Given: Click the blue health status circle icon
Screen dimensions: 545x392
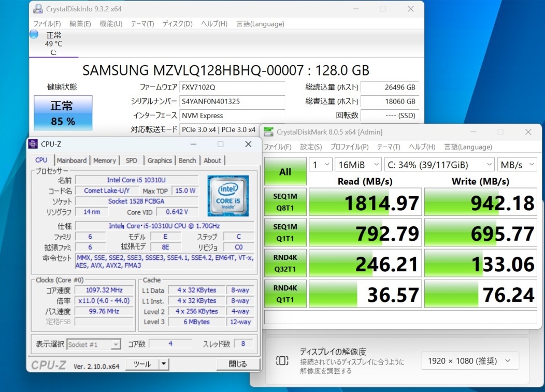Looking at the screenshot, I should (x=34, y=34).
